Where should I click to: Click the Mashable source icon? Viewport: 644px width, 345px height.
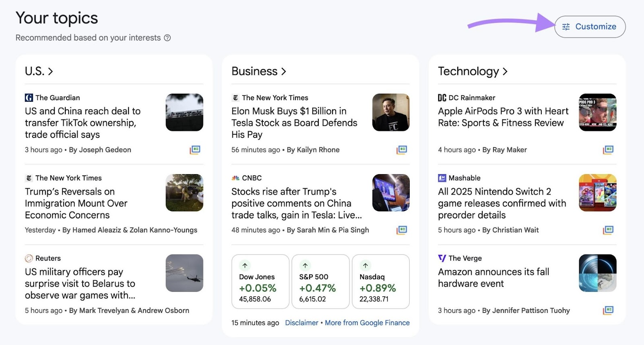[x=442, y=178]
